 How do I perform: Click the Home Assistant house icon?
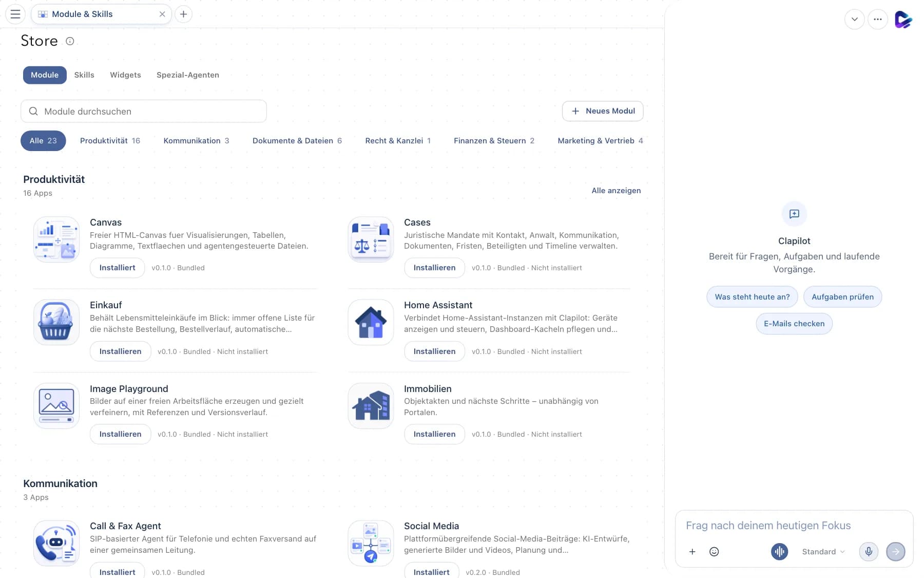pyautogui.click(x=371, y=322)
